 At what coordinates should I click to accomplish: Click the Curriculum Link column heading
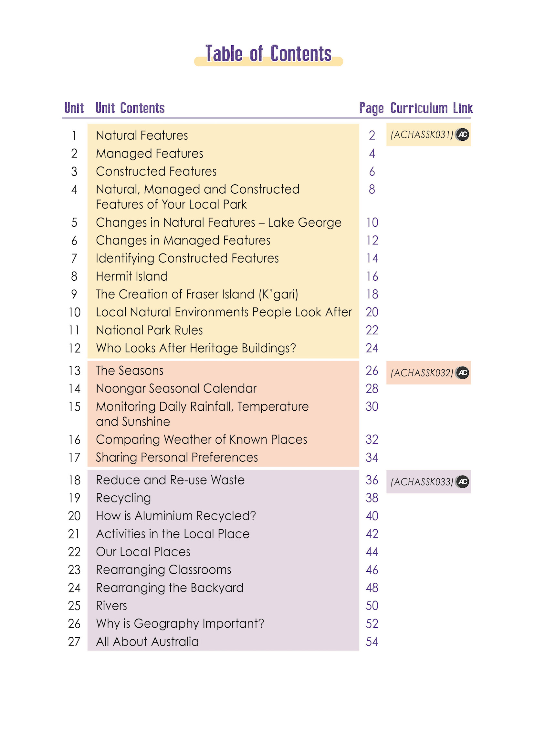[431, 108]
